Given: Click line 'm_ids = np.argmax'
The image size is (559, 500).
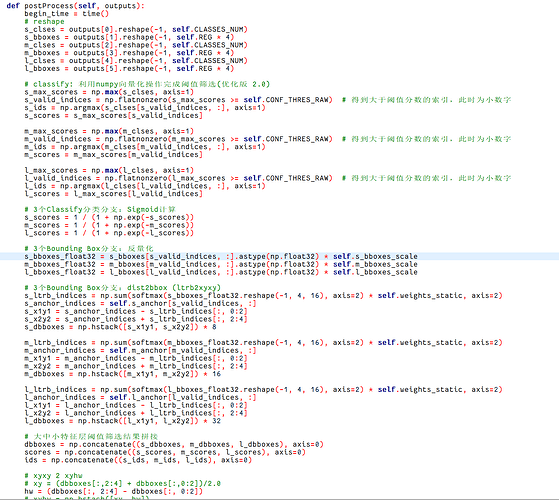Looking at the screenshot, I should 145,147.
